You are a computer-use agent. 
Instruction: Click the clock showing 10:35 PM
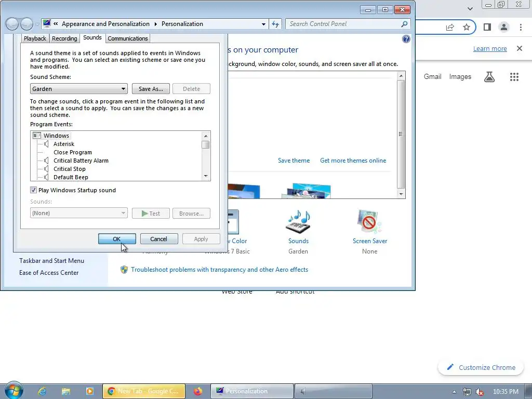[506, 392]
